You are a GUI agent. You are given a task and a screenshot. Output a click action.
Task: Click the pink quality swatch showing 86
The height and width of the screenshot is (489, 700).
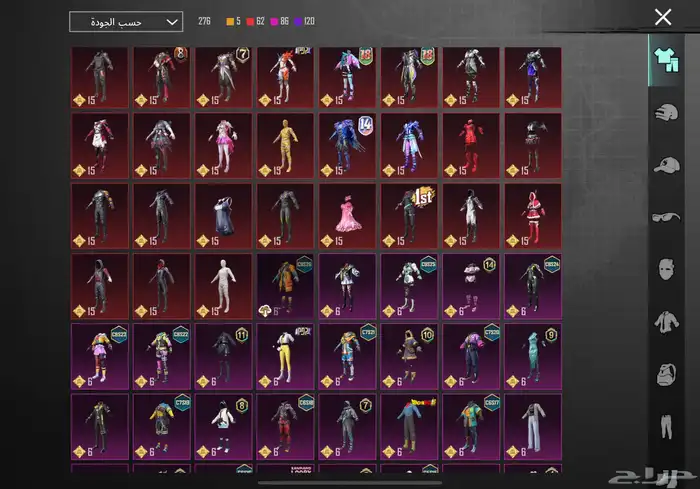click(284, 21)
